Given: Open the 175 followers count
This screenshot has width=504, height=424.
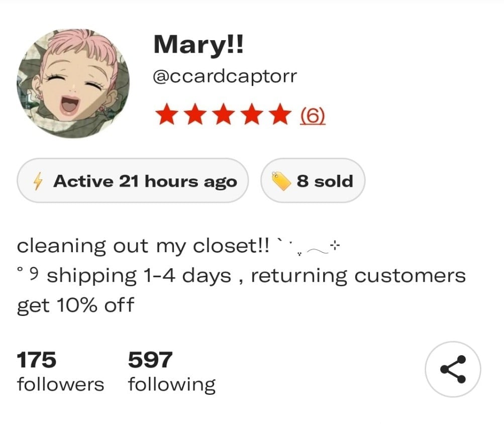Looking at the screenshot, I should pyautogui.click(x=36, y=360).
